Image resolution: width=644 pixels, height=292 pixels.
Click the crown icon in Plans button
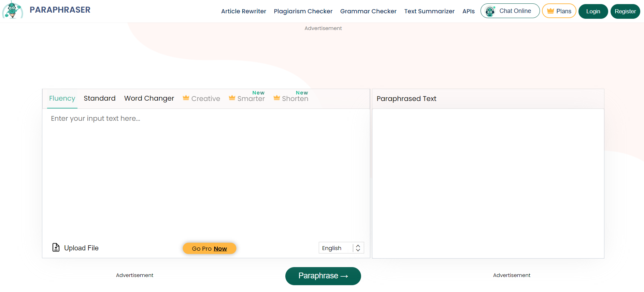pyautogui.click(x=550, y=11)
